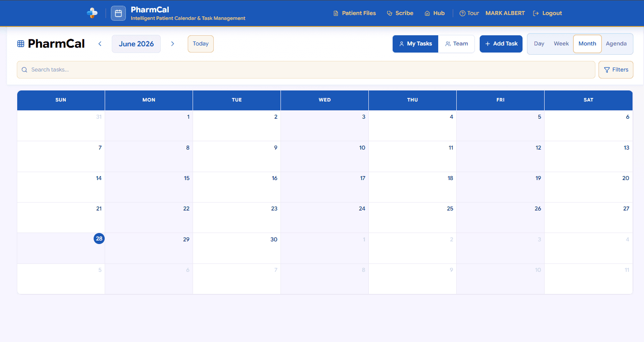This screenshot has height=342, width=644.
Task: Click date 10 in Wednesday column
Action: pos(362,147)
